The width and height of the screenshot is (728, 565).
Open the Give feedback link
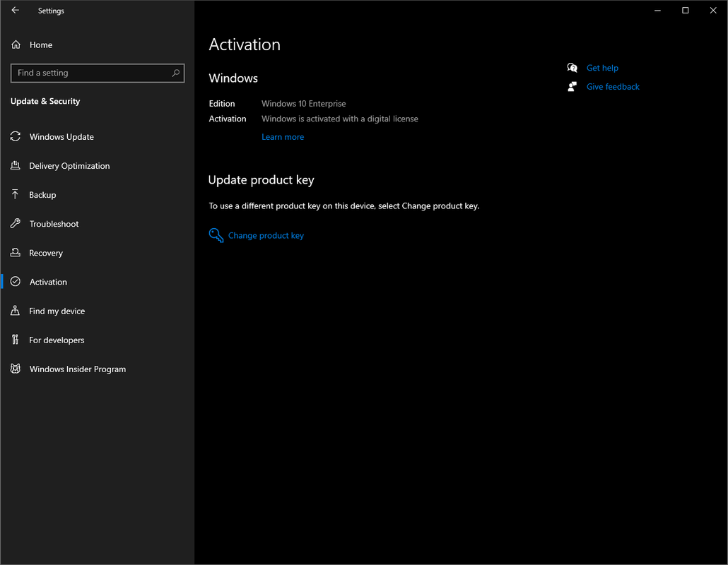click(613, 87)
